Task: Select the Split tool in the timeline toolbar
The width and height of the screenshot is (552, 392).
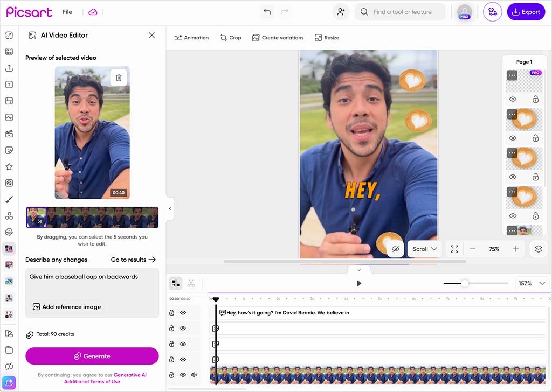Action: [x=175, y=283]
